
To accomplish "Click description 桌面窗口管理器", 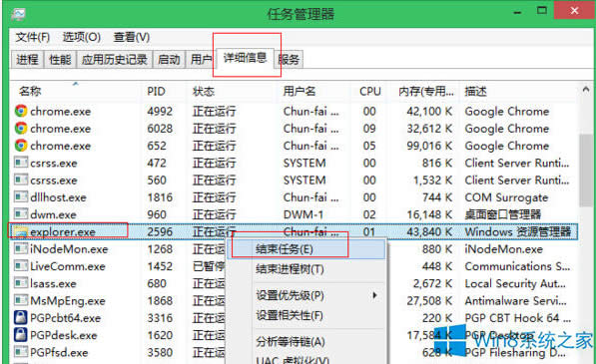I will click(x=502, y=214).
